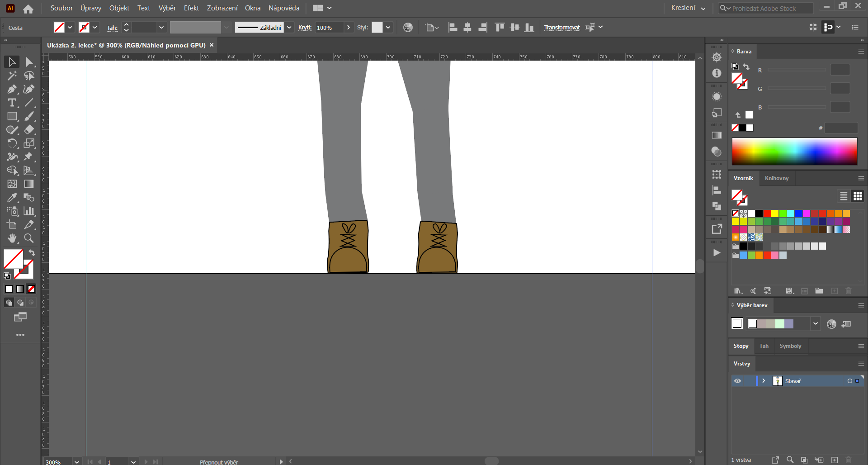Switch Vzorník panel to list view

[x=844, y=196]
